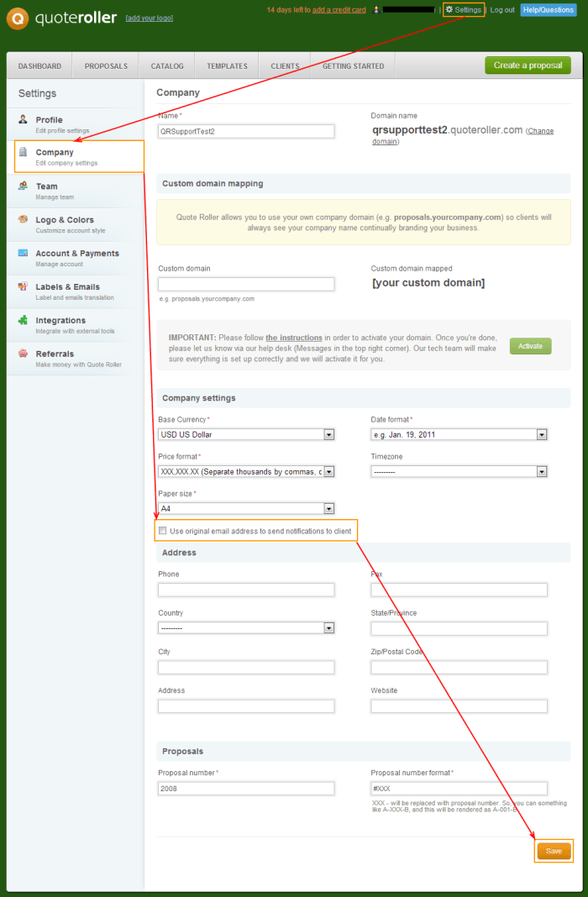This screenshot has height=897, width=588.
Task: Click the Company building icon
Action: pyautogui.click(x=23, y=152)
